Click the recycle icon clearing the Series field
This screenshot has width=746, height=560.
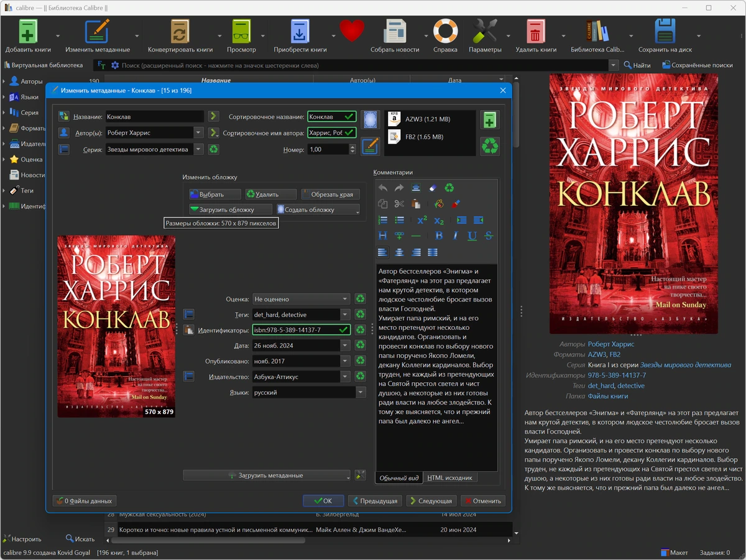tap(213, 149)
